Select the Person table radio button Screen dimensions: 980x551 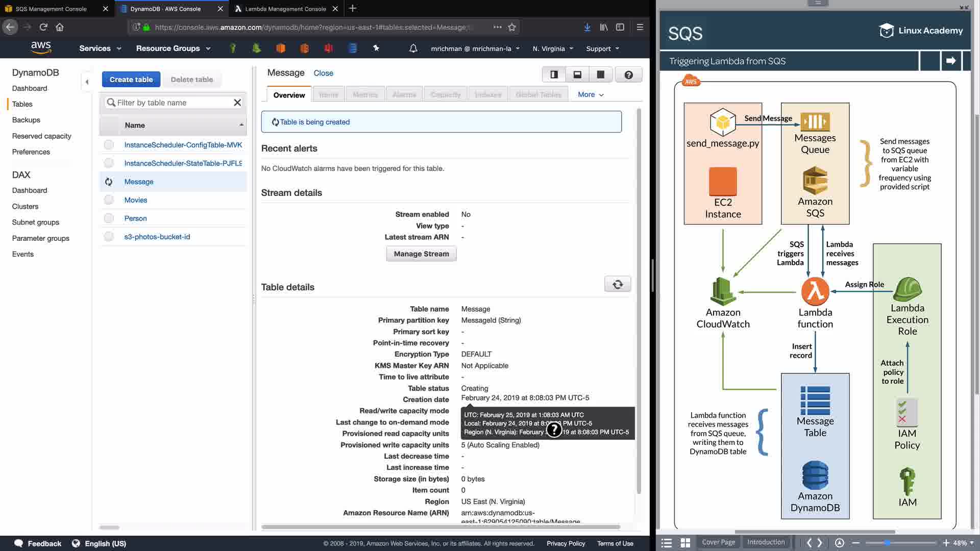click(x=109, y=218)
